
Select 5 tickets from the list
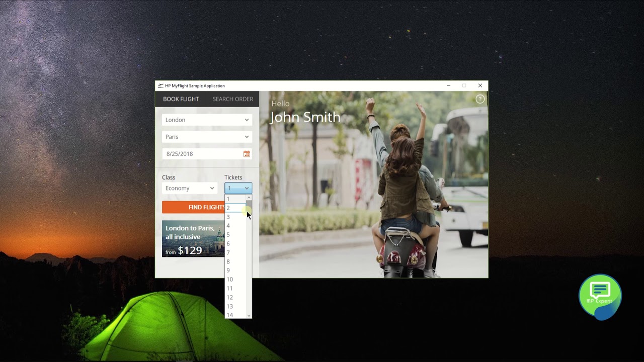point(235,235)
